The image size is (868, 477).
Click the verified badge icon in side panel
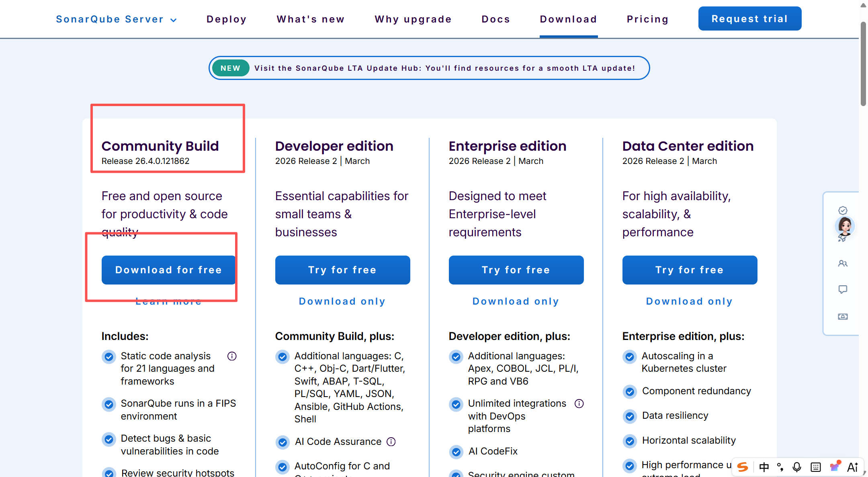click(x=843, y=211)
